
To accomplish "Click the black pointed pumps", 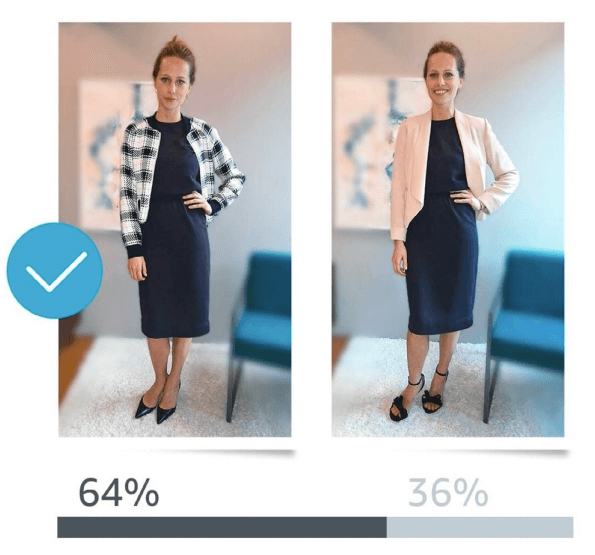I will (157, 406).
